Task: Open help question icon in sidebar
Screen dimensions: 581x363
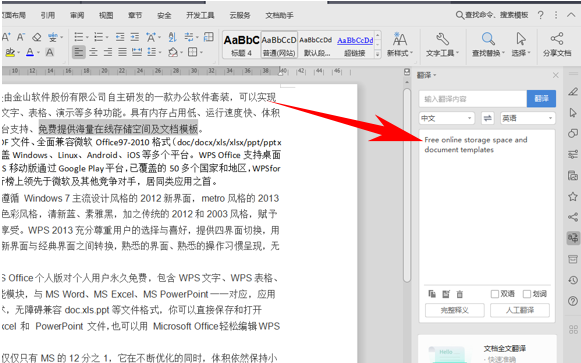Action: tap(573, 301)
